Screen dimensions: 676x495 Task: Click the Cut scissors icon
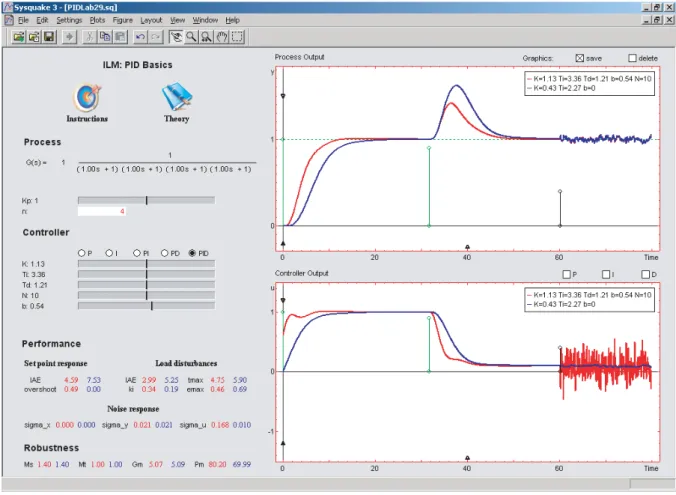[x=89, y=37]
